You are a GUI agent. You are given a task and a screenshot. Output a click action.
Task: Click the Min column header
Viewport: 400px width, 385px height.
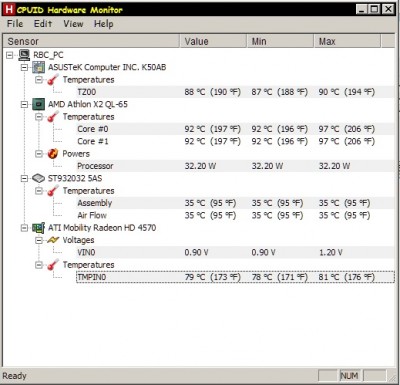coord(281,41)
